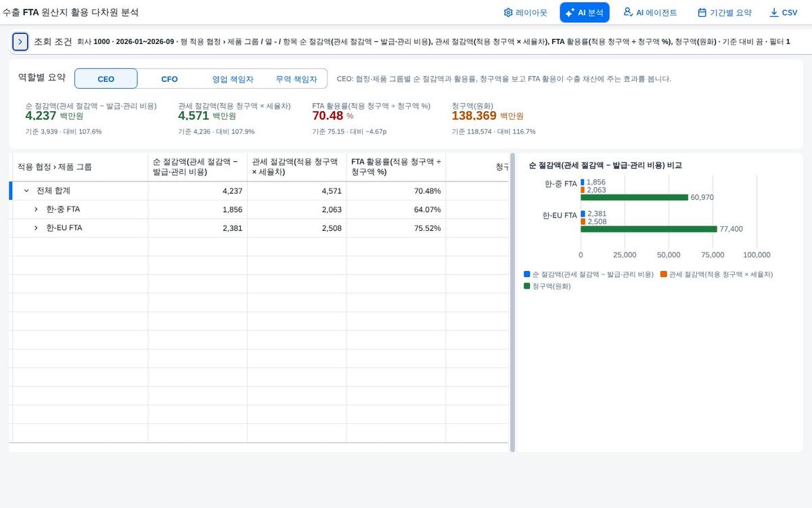Click the 한-EU FTA chart axis label
This screenshot has width=812, height=508.
560,215
